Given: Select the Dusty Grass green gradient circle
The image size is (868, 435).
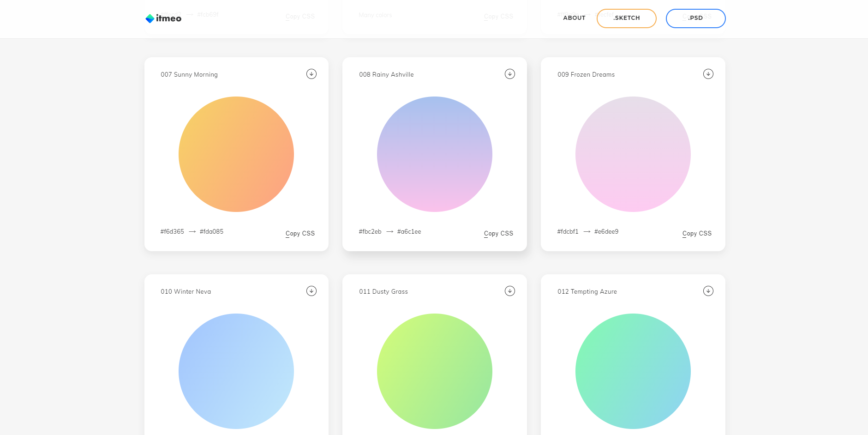Looking at the screenshot, I should tap(435, 371).
